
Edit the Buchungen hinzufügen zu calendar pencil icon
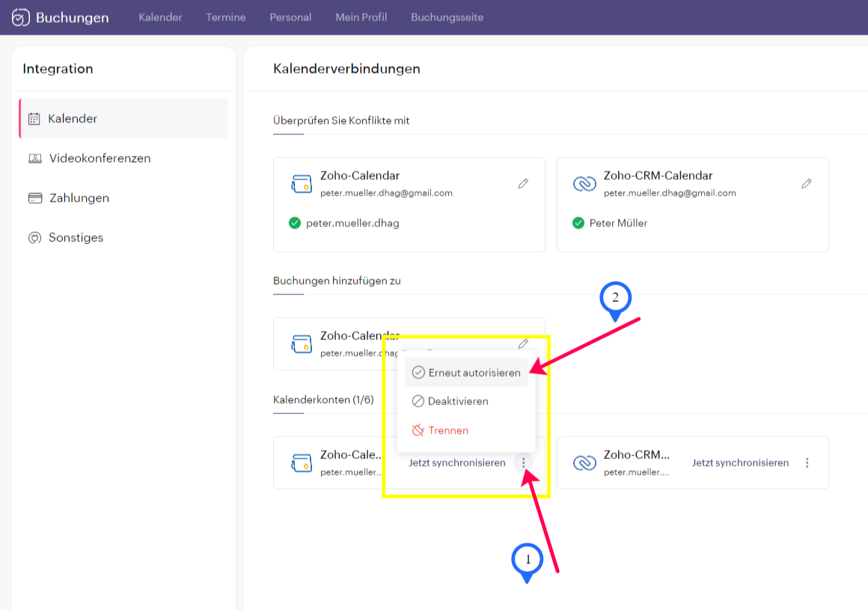click(523, 344)
